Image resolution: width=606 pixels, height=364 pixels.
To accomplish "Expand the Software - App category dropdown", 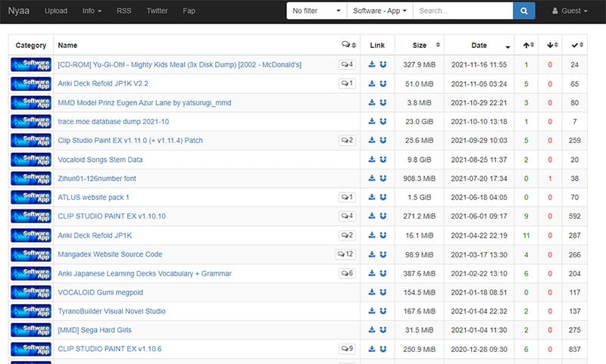I will (380, 11).
